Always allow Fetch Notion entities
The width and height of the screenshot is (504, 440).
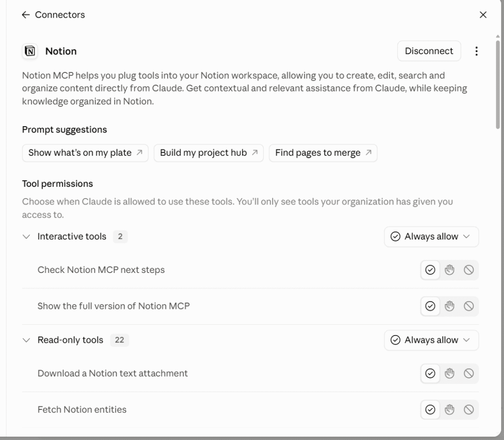click(x=430, y=409)
